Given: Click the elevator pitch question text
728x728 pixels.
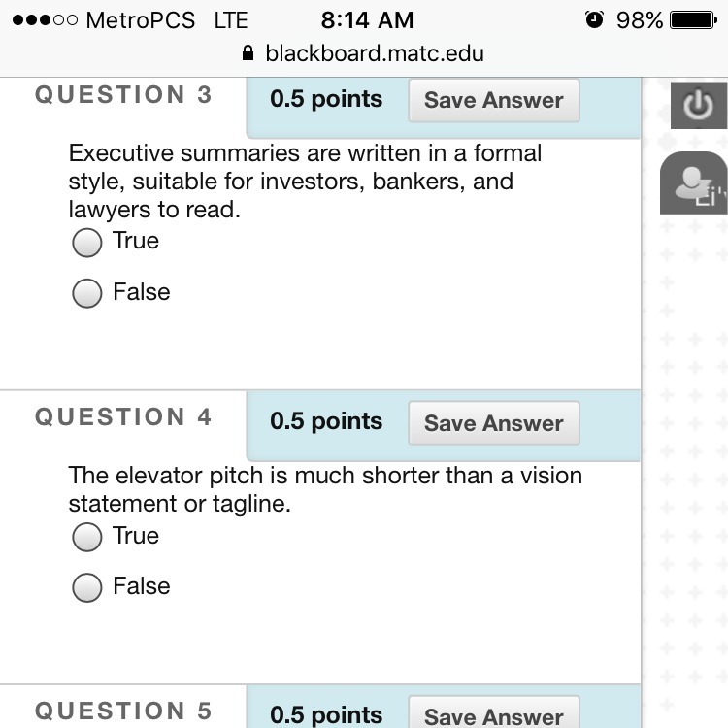Looking at the screenshot, I should click(324, 489).
